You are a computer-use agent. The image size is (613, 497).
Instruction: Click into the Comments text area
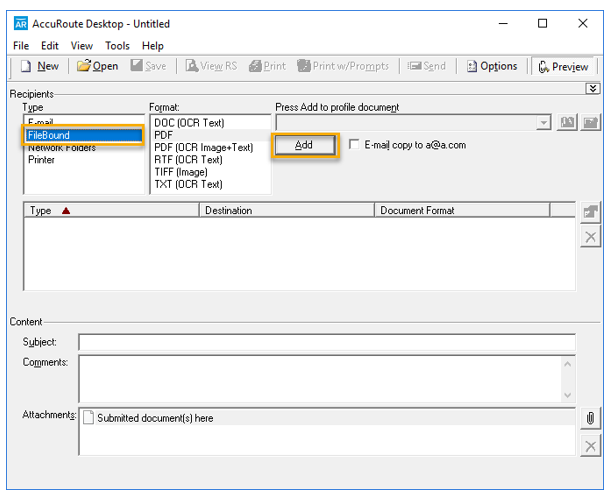(x=321, y=379)
